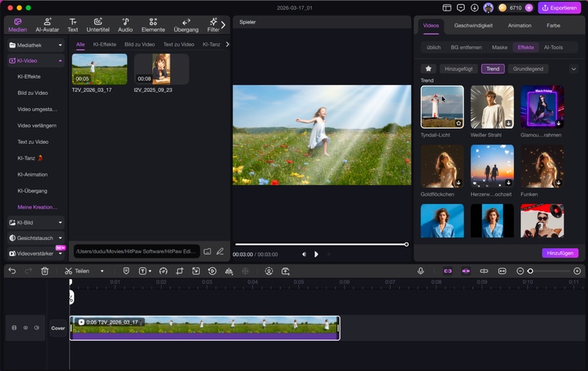Open the AI-Tools sub-tab
Screen dimensions: 588x371
click(553, 47)
